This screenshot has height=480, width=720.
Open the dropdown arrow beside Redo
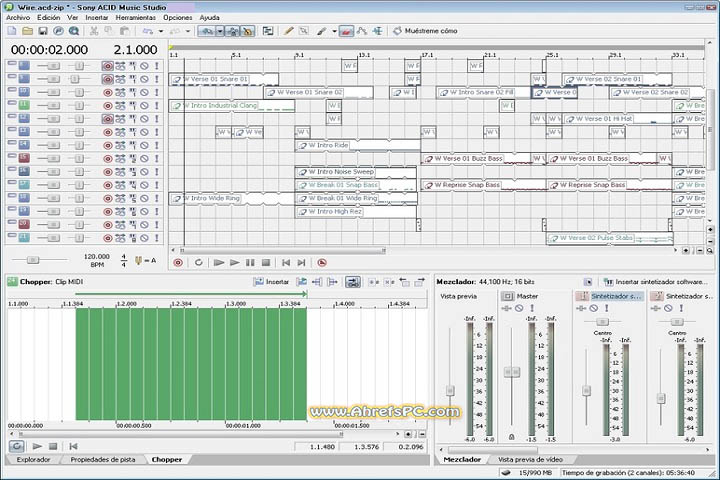[188, 31]
